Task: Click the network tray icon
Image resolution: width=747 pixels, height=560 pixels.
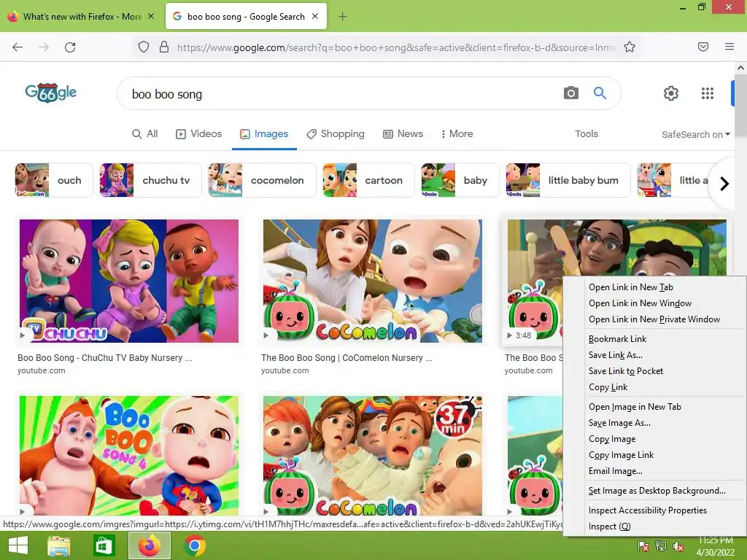Action: tap(661, 546)
